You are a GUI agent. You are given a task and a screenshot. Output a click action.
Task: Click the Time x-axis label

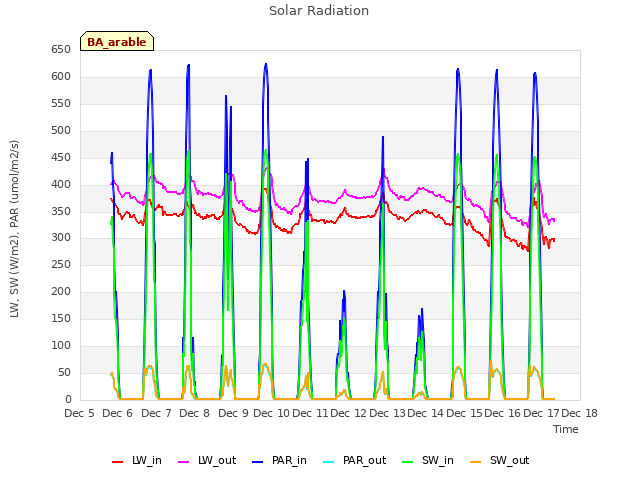566,429
